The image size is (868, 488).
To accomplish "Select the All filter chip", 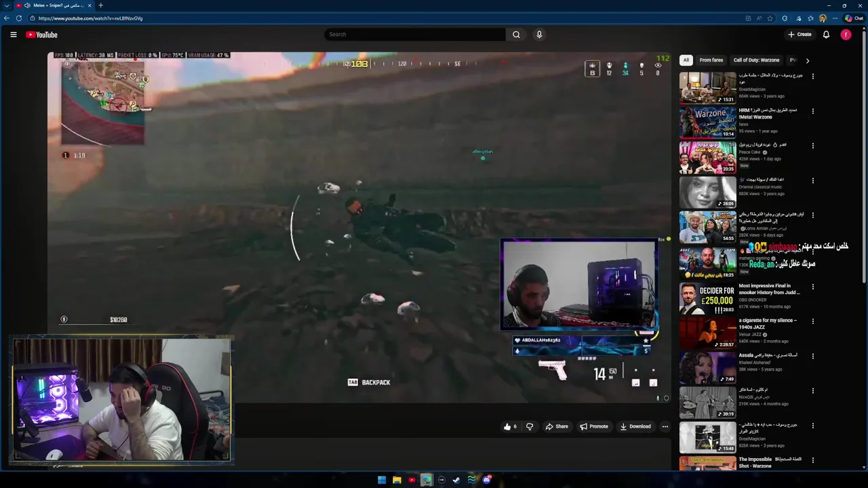I will click(686, 60).
